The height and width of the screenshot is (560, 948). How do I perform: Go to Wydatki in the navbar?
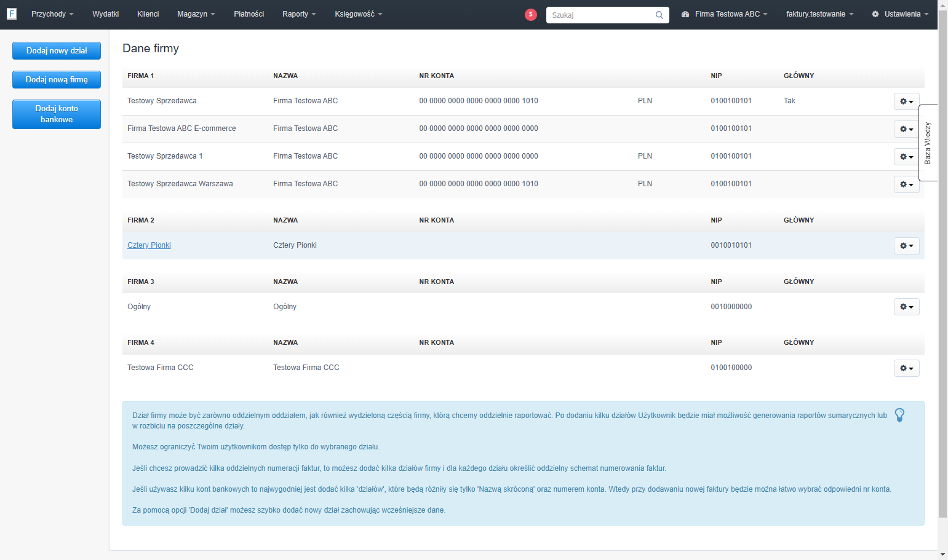(x=106, y=14)
